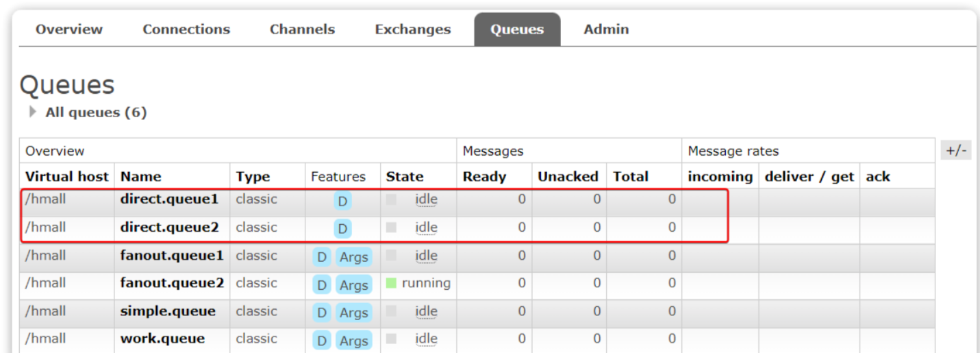This screenshot has width=980, height=353.
Task: Click the D badge for direct.queue1
Action: (342, 201)
